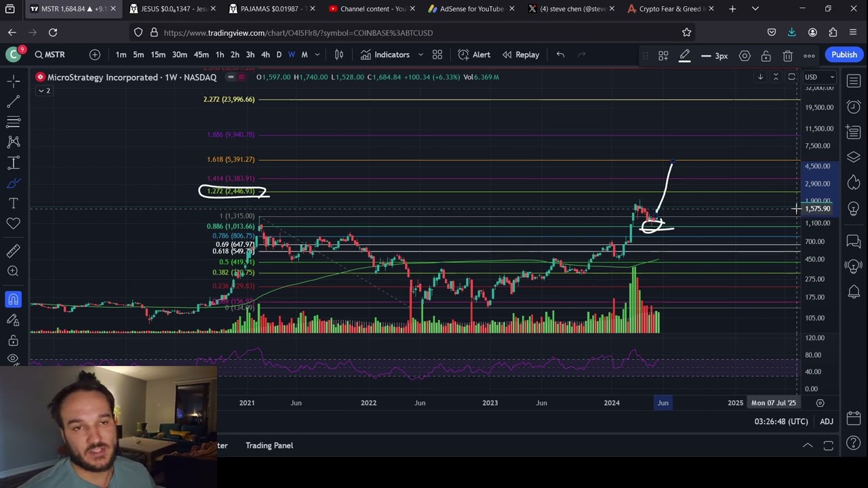Switch to the Crypto Fear & Greed tab
This screenshot has width=868, height=488.
click(x=670, y=9)
